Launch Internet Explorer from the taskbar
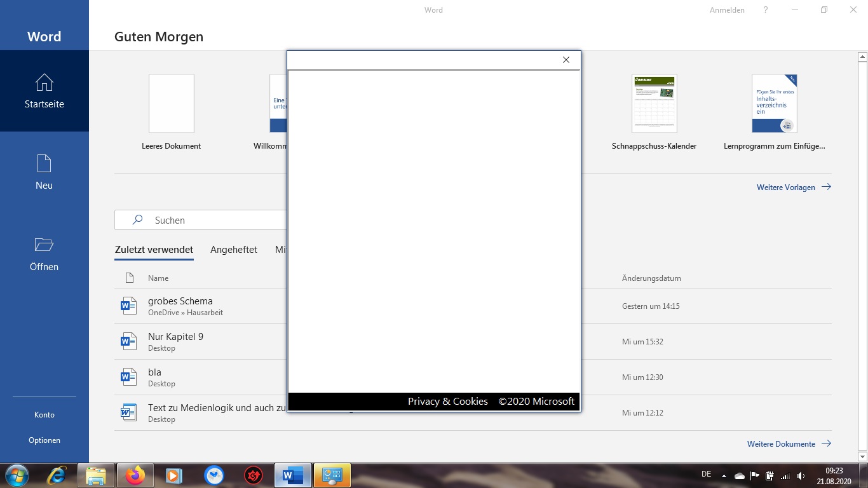Viewport: 868px width, 488px height. click(x=58, y=475)
